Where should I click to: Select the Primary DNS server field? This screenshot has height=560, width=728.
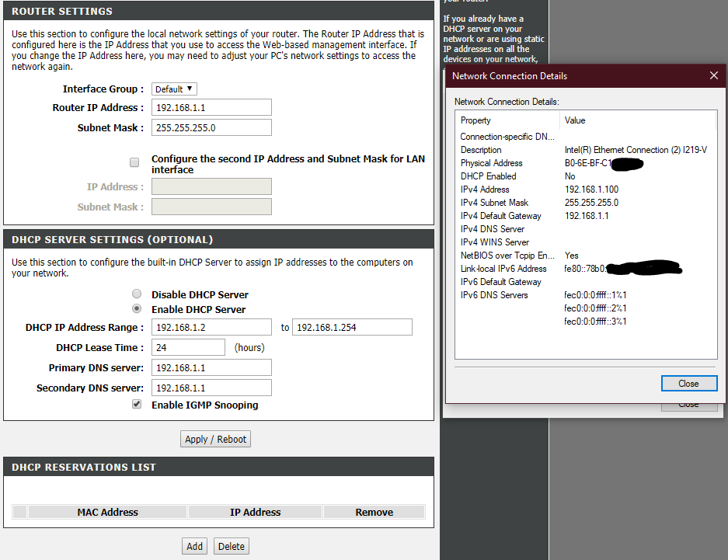[x=211, y=367]
